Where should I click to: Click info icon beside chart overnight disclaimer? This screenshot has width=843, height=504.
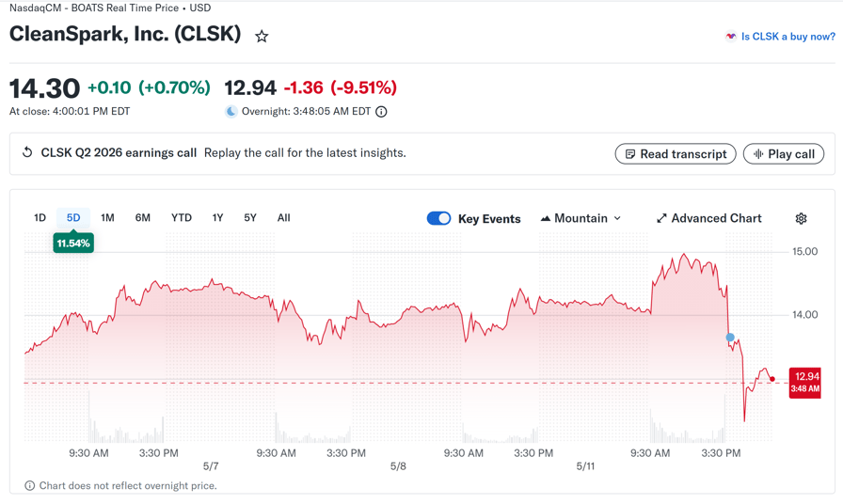click(x=30, y=486)
